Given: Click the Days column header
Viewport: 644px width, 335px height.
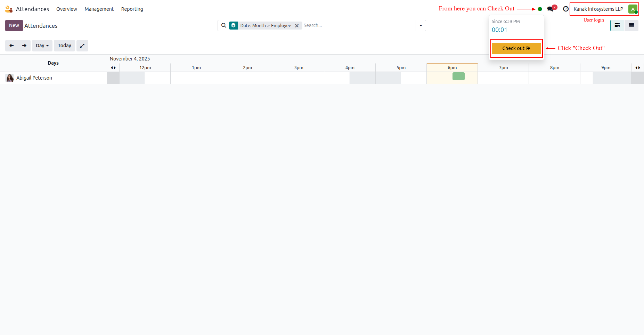Looking at the screenshot, I should [x=53, y=63].
